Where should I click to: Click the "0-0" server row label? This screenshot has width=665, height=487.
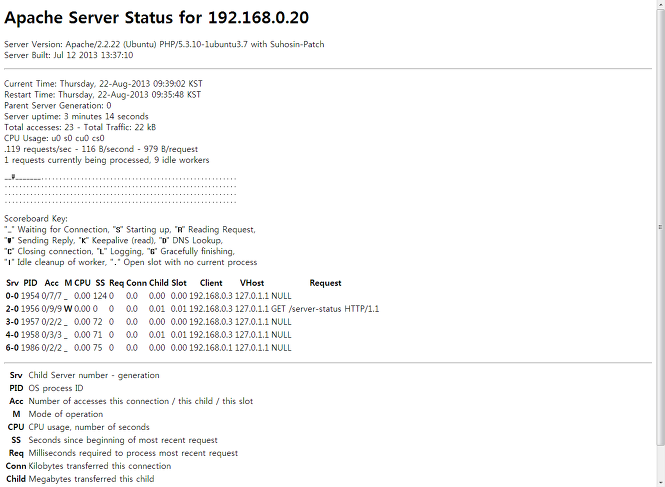12,296
